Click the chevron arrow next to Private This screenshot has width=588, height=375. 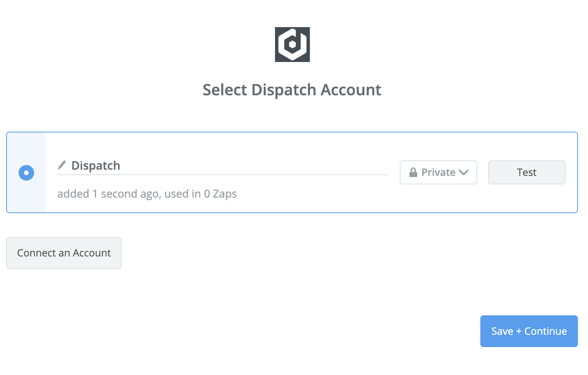[464, 172]
